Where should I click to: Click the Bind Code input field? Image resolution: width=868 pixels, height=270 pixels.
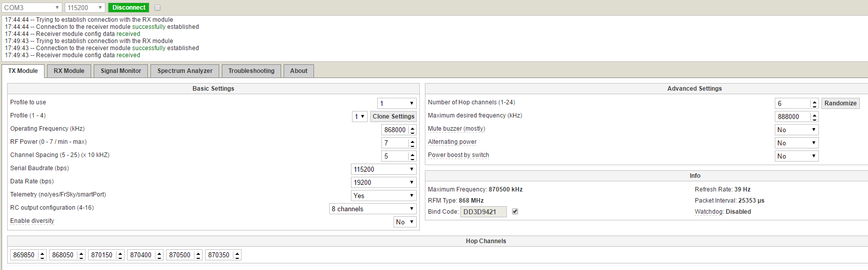click(x=483, y=212)
